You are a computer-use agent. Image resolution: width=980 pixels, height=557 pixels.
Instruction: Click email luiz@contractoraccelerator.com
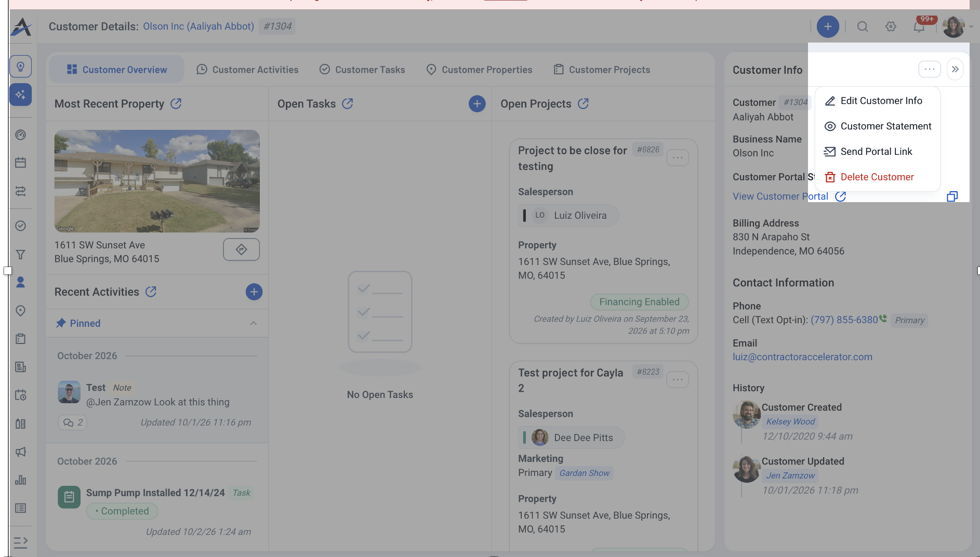pyautogui.click(x=802, y=357)
